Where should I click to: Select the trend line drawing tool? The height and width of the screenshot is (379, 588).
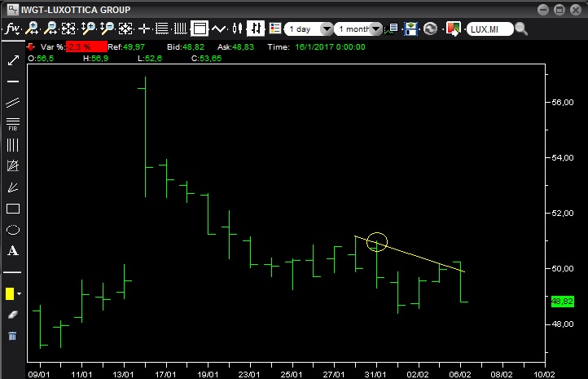coord(12,61)
